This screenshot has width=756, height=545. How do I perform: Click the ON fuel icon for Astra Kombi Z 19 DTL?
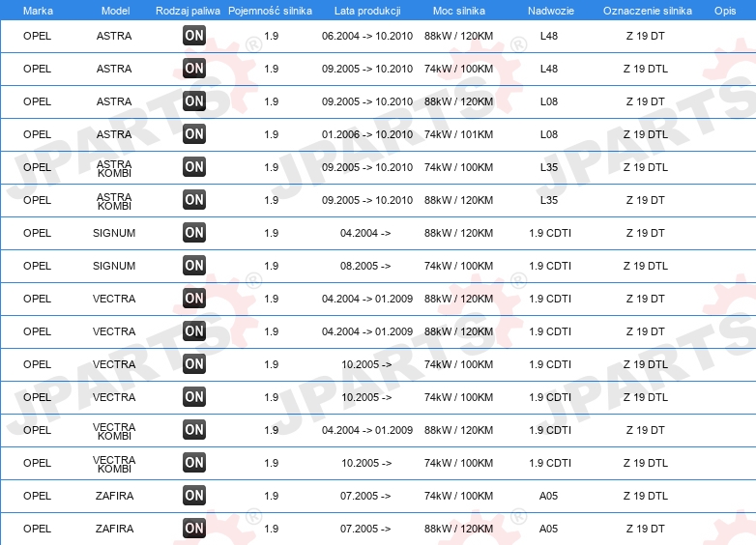coord(194,167)
